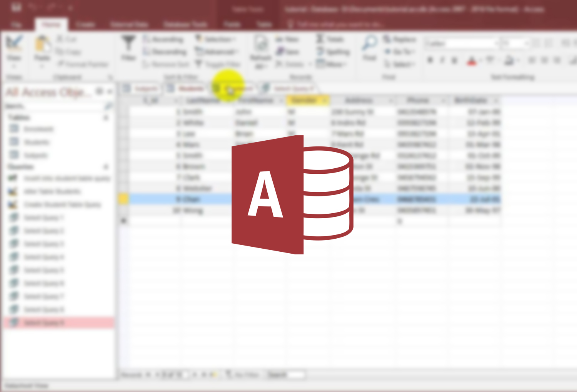The image size is (577, 392).
Task: Click the navigation pane Search field
Action: (54, 106)
